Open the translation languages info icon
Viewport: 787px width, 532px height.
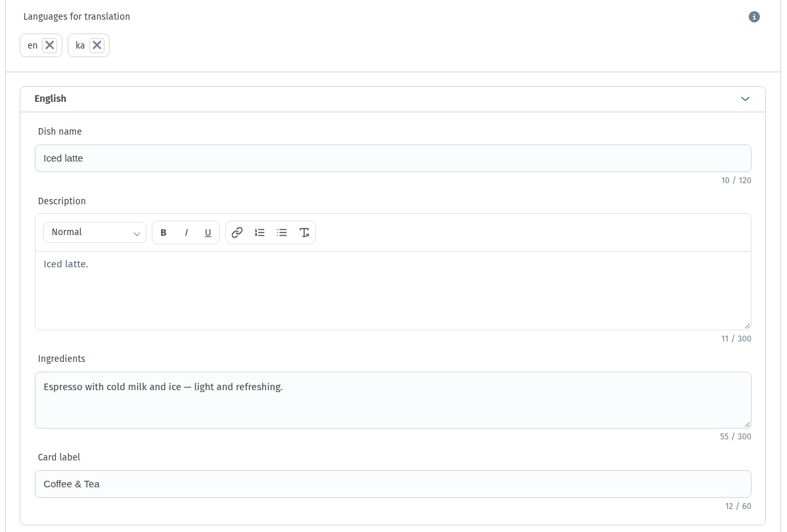point(754,16)
